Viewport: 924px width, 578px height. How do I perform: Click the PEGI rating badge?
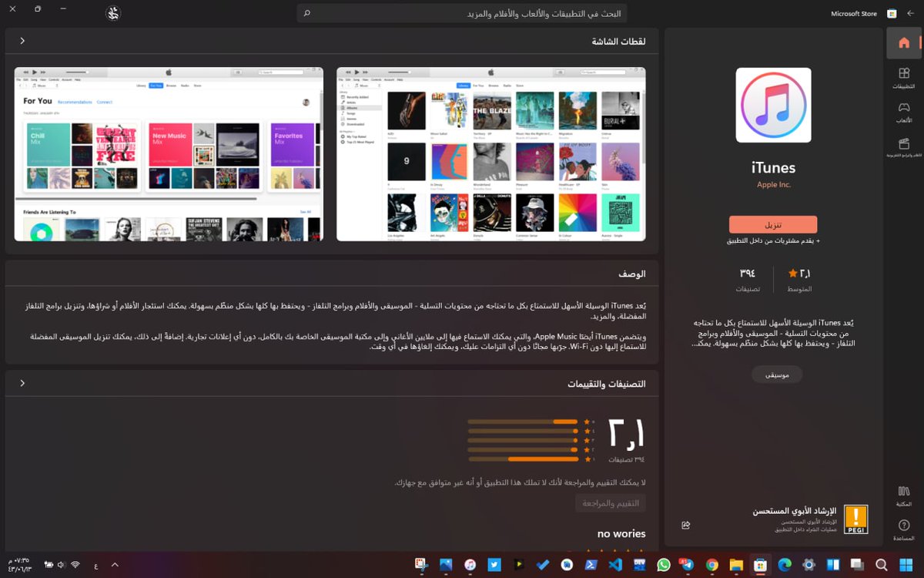[855, 519]
